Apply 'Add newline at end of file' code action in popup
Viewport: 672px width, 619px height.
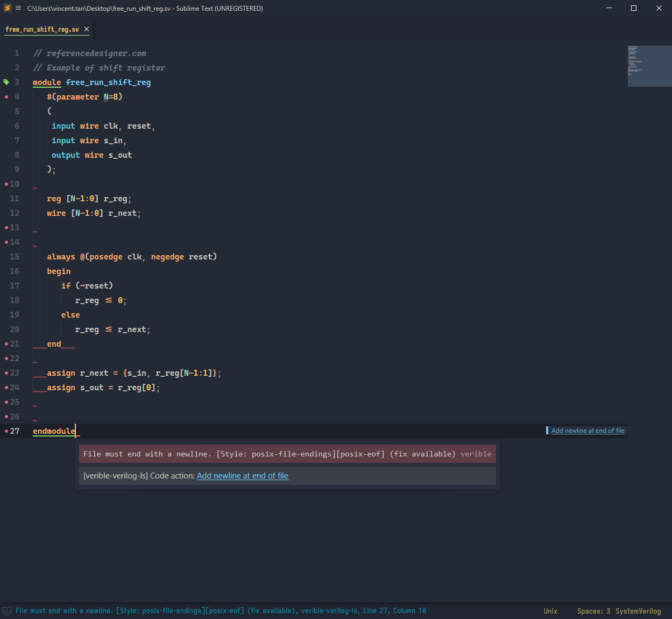pyautogui.click(x=243, y=476)
